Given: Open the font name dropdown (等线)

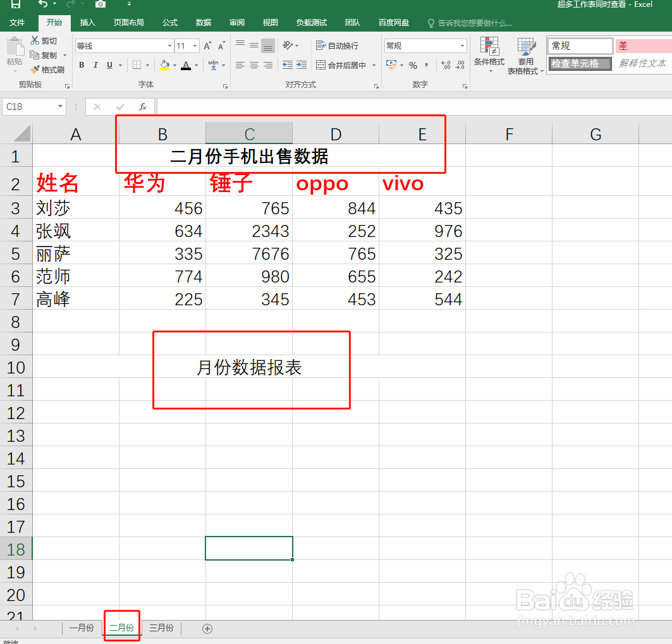Looking at the screenshot, I should [169, 46].
